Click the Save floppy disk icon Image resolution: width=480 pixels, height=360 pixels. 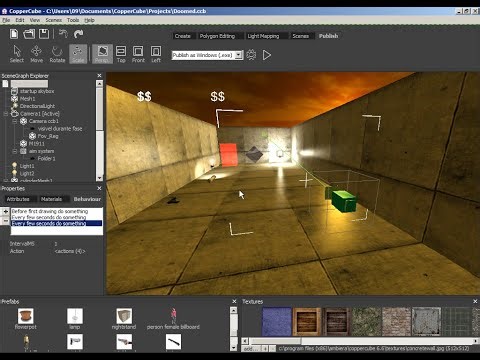[x=44, y=34]
